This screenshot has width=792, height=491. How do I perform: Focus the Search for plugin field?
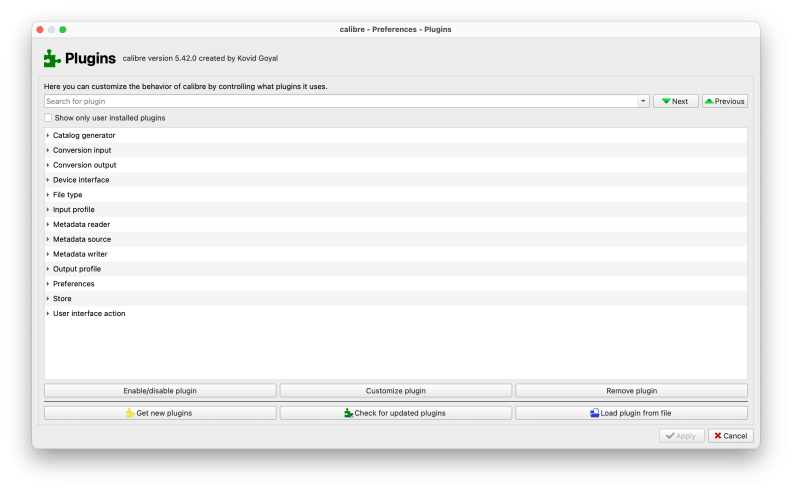(x=341, y=101)
